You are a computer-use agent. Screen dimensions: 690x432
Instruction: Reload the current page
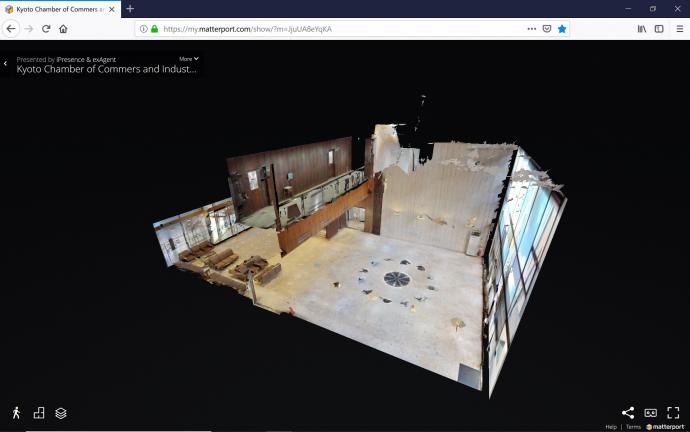click(46, 29)
